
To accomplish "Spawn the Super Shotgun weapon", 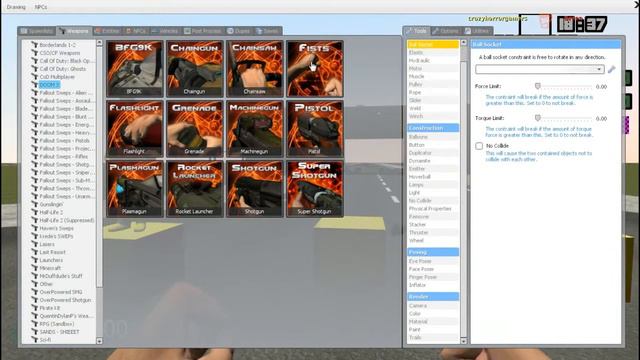I will pos(315,189).
